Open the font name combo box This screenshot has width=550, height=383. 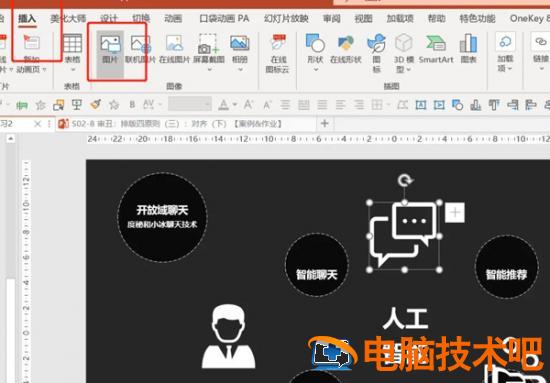click(x=189, y=104)
